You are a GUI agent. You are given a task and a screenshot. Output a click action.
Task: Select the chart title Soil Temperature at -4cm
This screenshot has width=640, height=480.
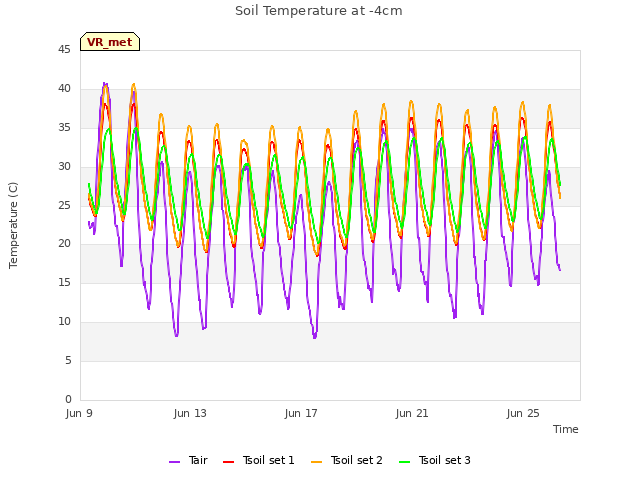tap(319, 11)
